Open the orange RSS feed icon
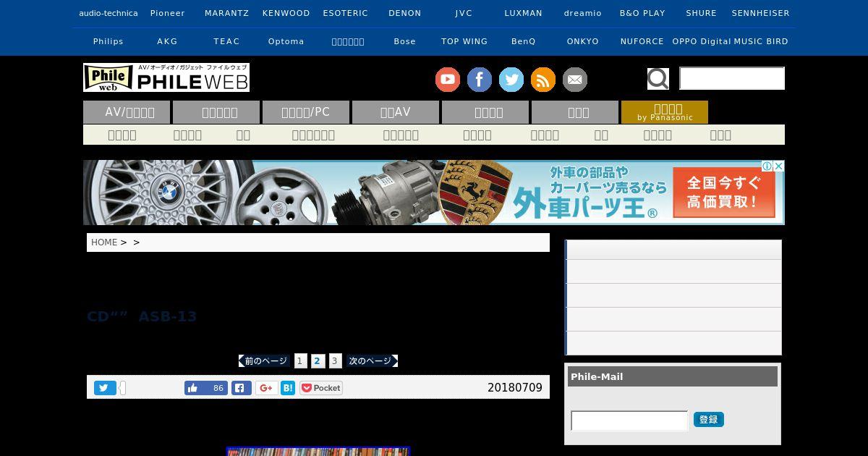Viewport: 868px width, 456px height. 543,80
